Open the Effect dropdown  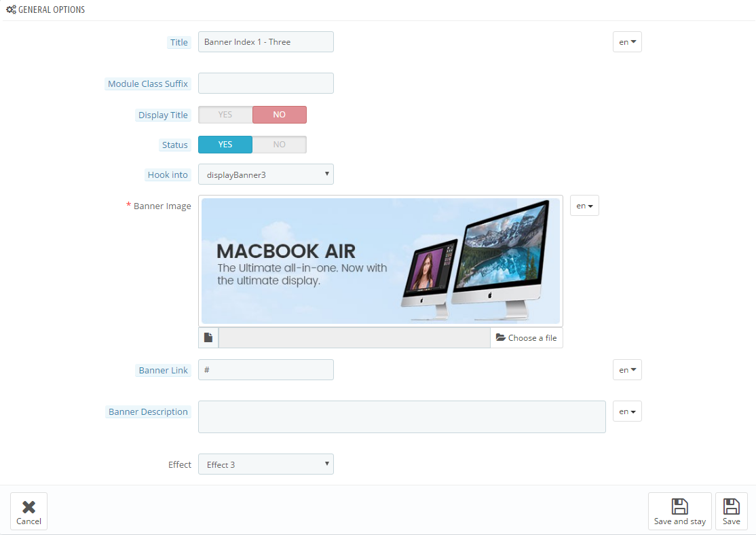point(265,464)
